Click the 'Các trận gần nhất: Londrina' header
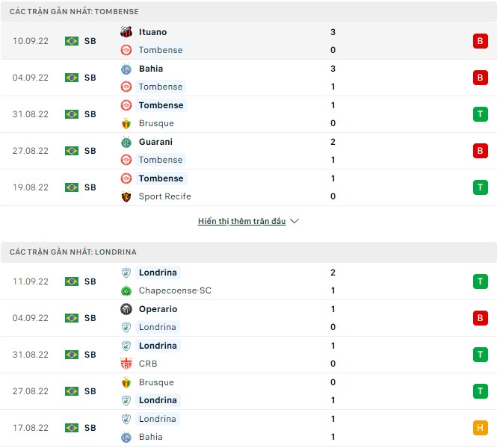 coord(73,252)
